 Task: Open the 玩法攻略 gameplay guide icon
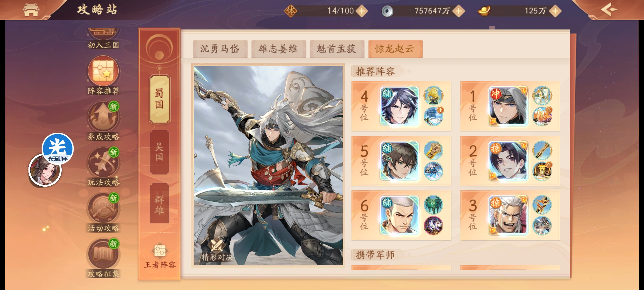(103, 167)
